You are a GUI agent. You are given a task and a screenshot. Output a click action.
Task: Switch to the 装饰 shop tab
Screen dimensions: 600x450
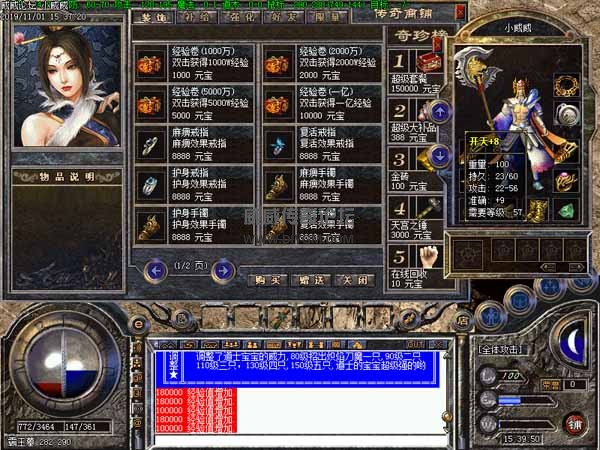[x=153, y=18]
